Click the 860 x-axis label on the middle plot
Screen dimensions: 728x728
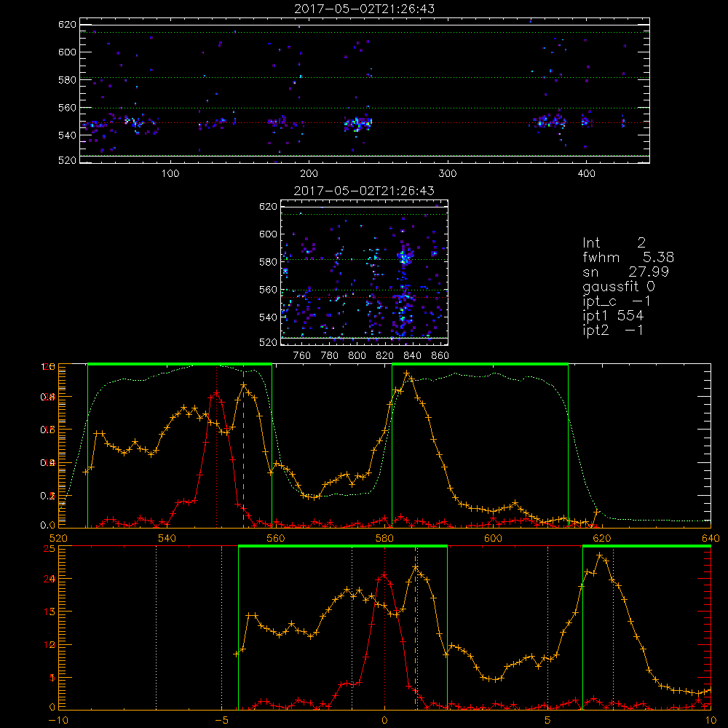point(440,356)
